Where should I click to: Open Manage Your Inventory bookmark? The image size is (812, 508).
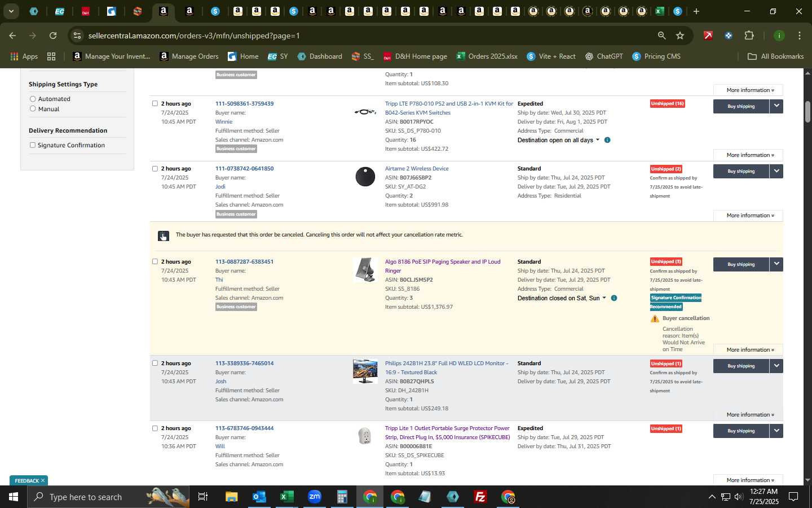pyautogui.click(x=112, y=56)
